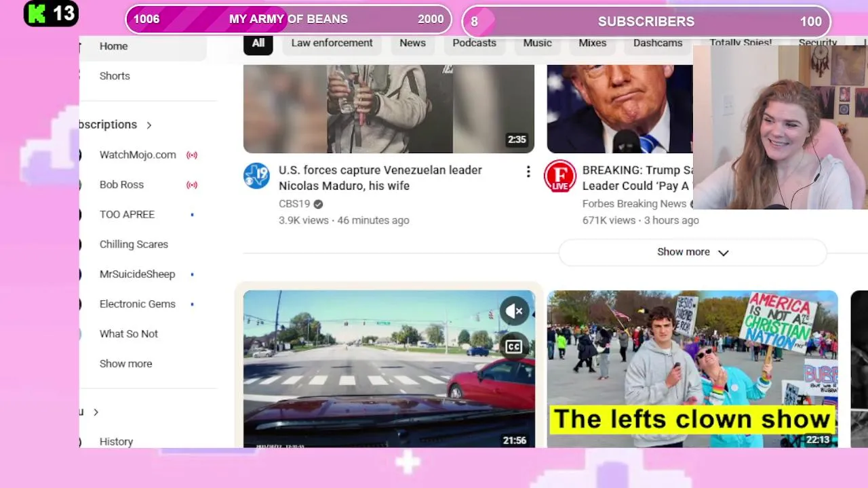Open three-dot menu for Maduro video
868x488 pixels.
[x=528, y=172]
